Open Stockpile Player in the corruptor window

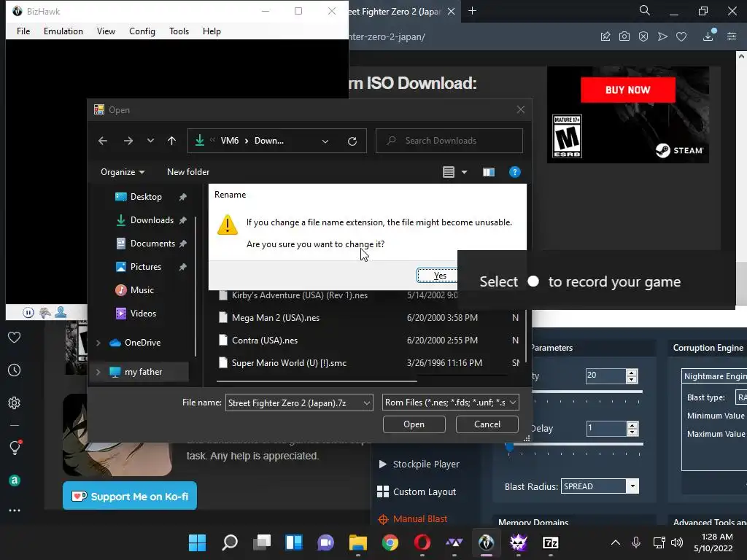tap(419, 464)
